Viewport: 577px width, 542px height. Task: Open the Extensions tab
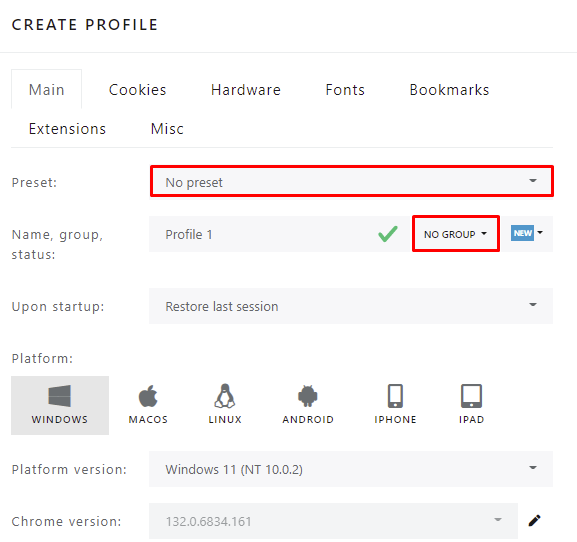[67, 129]
